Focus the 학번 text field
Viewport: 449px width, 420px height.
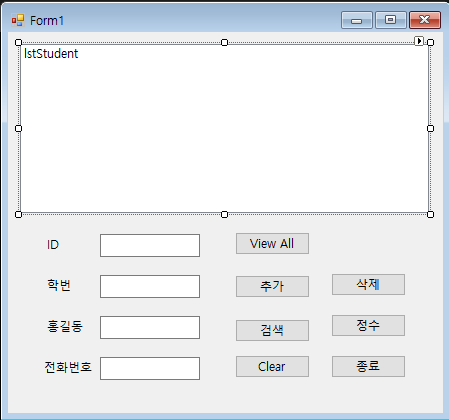point(150,286)
